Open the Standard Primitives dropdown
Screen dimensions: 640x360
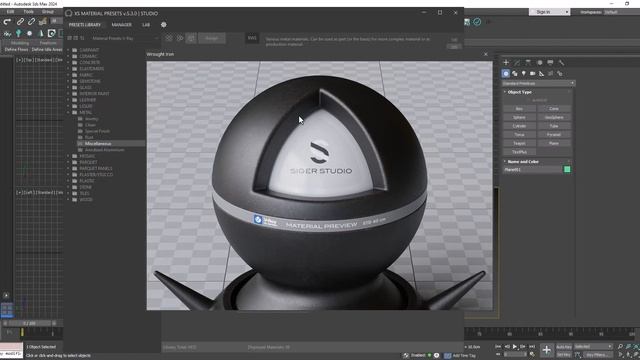538,83
